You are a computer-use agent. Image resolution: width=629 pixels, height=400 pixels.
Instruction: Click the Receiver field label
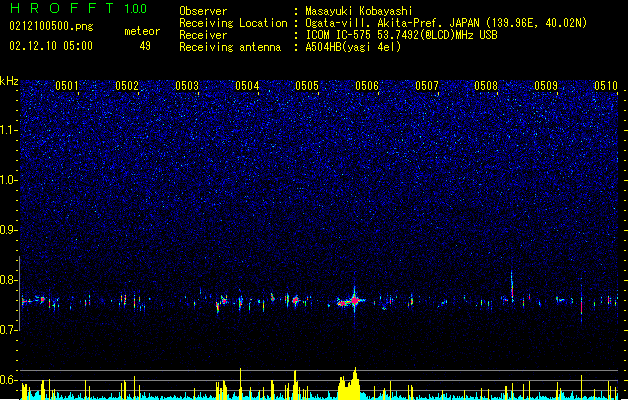tap(203, 35)
